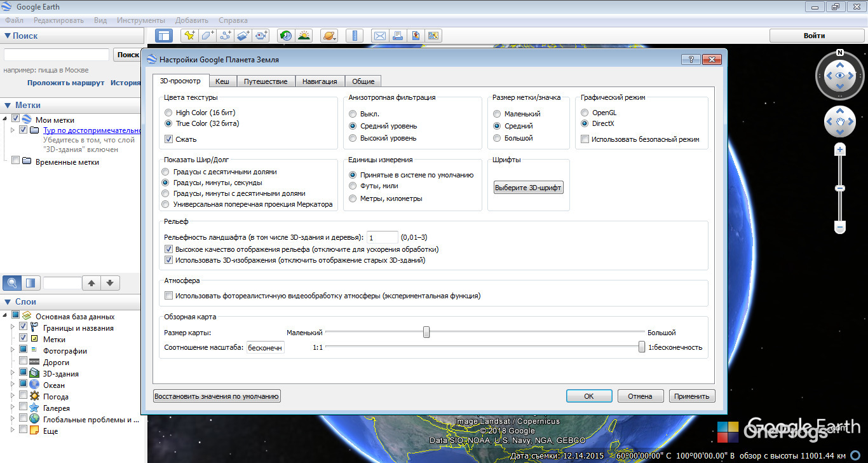The width and height of the screenshot is (868, 463).
Task: Click the zoom slider handle on map
Action: 840,188
